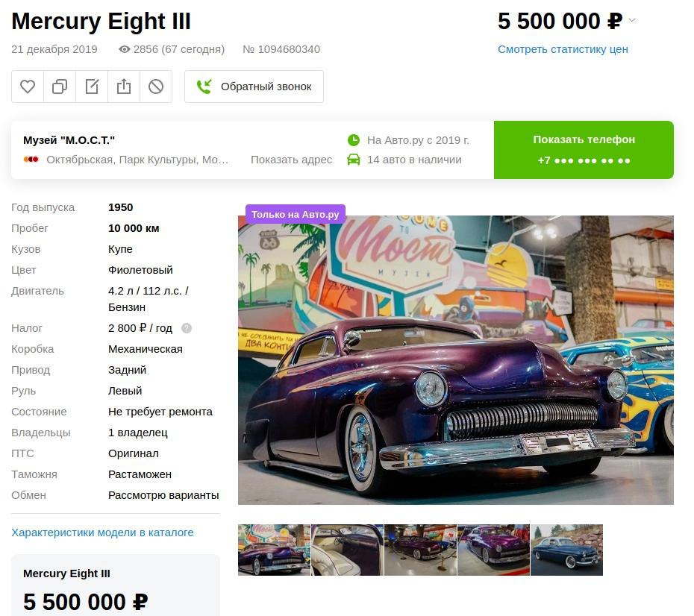Click Показать адрес link
This screenshot has height=616, width=694.
coord(291,160)
